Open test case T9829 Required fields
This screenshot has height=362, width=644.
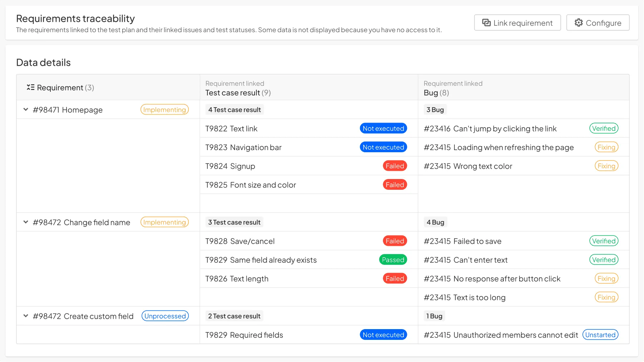tap(244, 335)
